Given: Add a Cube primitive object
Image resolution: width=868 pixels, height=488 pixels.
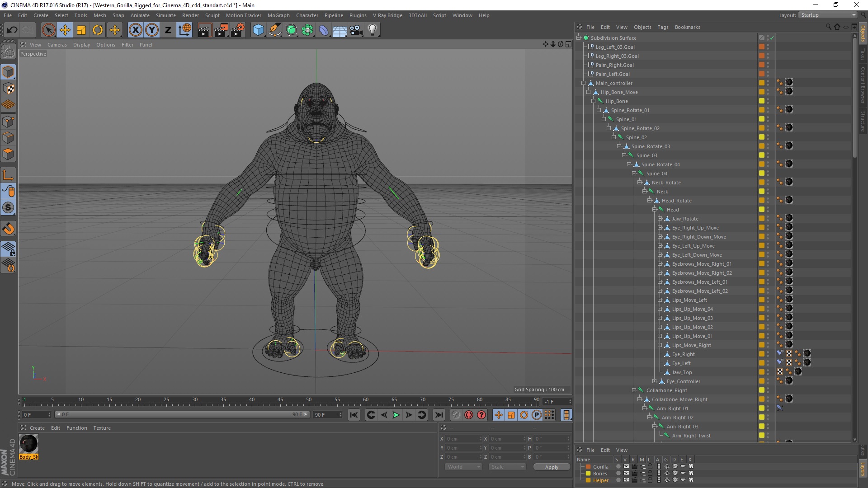Looking at the screenshot, I should 258,30.
